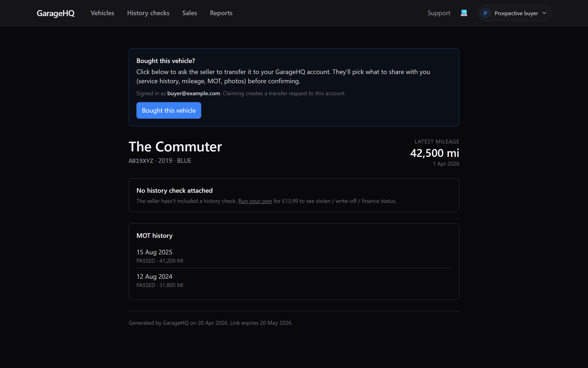This screenshot has width=588, height=368.
Task: Click The Commuter vehicle title
Action: 175,147
